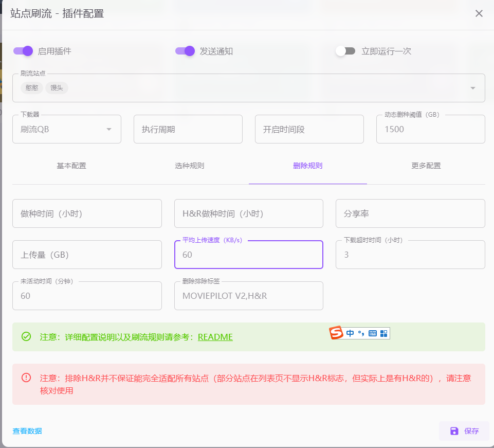The height and width of the screenshot is (448, 494).
Task: Open the IME soft keyboard icon
Action: (373, 333)
